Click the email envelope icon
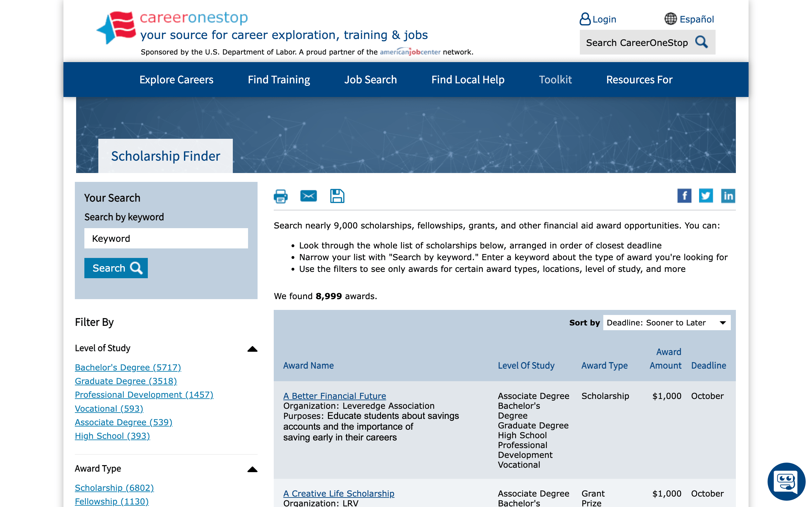The image size is (812, 507). [308, 196]
